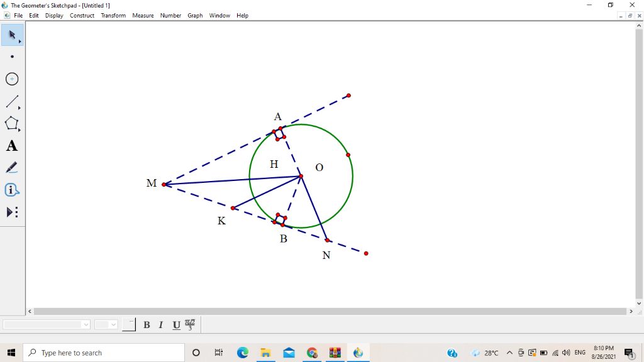Open the Transform menu
This screenshot has height=362, width=644.
(x=113, y=16)
